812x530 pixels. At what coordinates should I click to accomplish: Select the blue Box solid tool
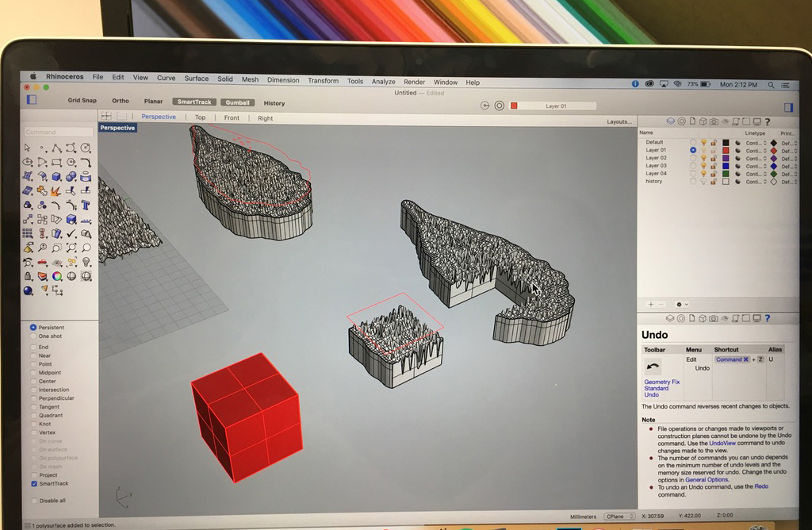(x=56, y=177)
